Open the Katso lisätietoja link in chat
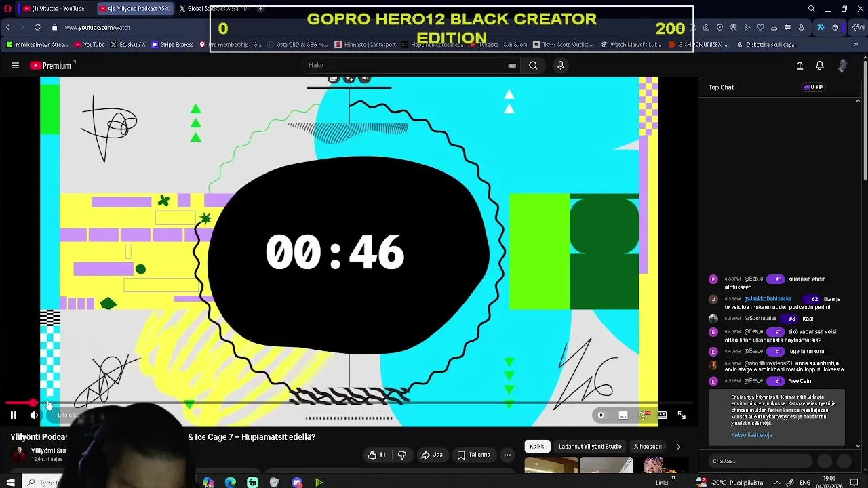The width and height of the screenshot is (868, 488). click(x=751, y=435)
